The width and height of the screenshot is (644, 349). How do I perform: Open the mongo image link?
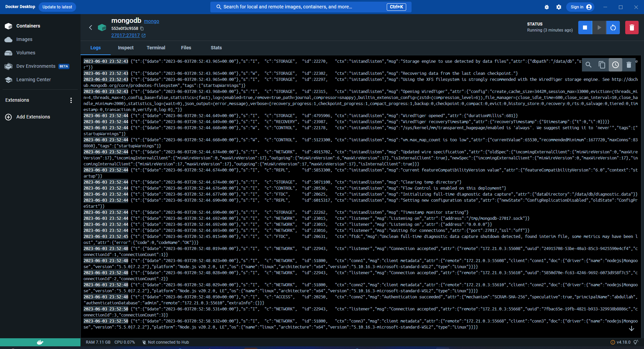[x=152, y=21]
